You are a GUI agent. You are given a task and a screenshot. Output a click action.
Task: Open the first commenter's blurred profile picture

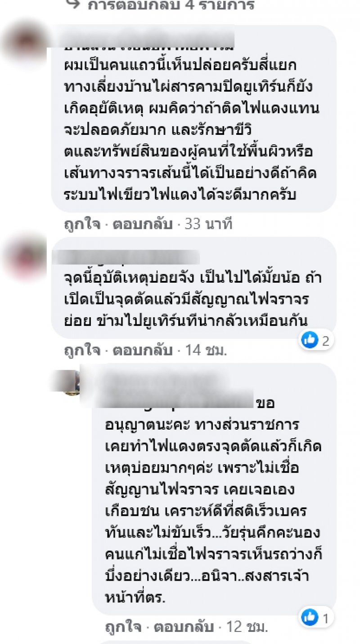(x=25, y=42)
